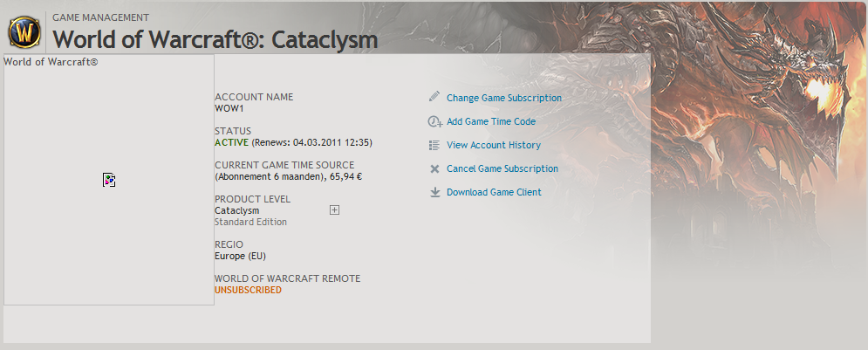Click the green ACTIVE status text
The height and width of the screenshot is (350, 868).
click(231, 142)
